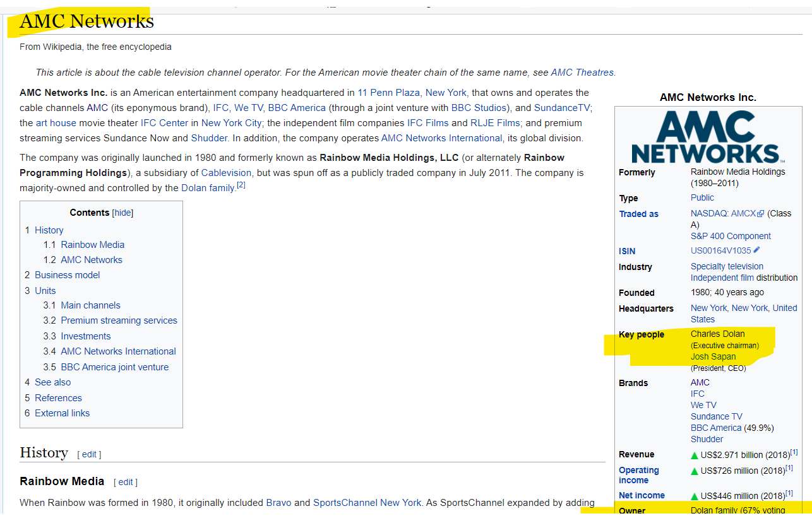Open the IFC Films link
This screenshot has height=528, width=812.
[428, 123]
